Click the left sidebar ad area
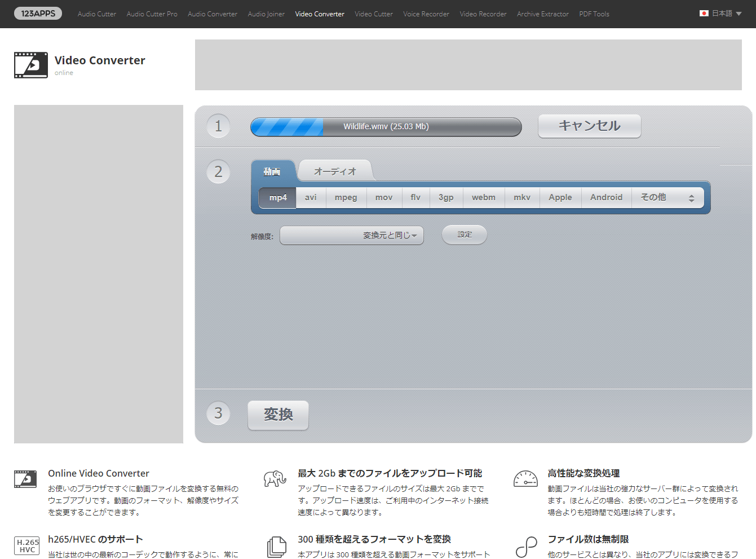756x559 pixels. click(x=99, y=274)
